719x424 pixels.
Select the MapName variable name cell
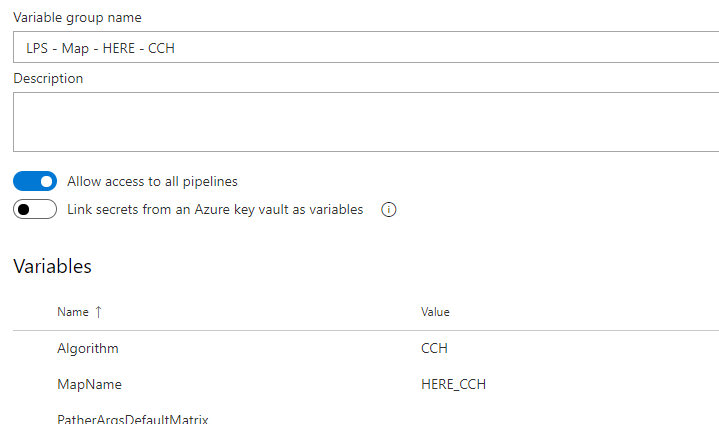tap(89, 384)
